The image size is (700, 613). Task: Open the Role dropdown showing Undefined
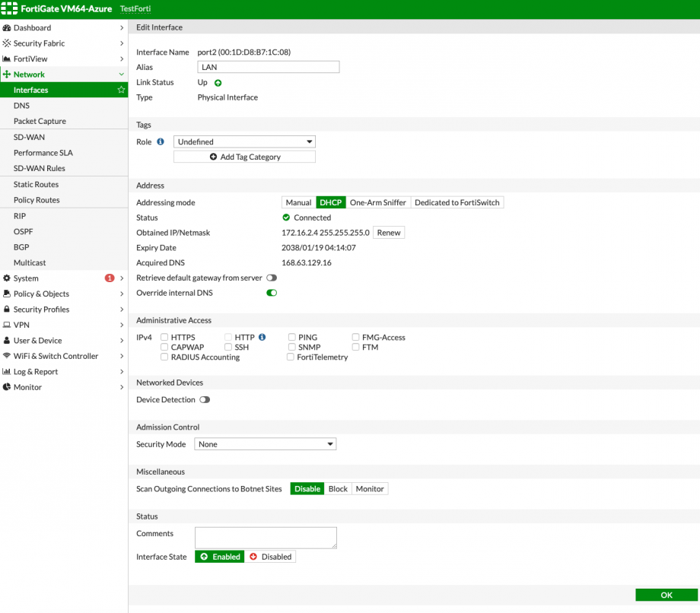[244, 141]
